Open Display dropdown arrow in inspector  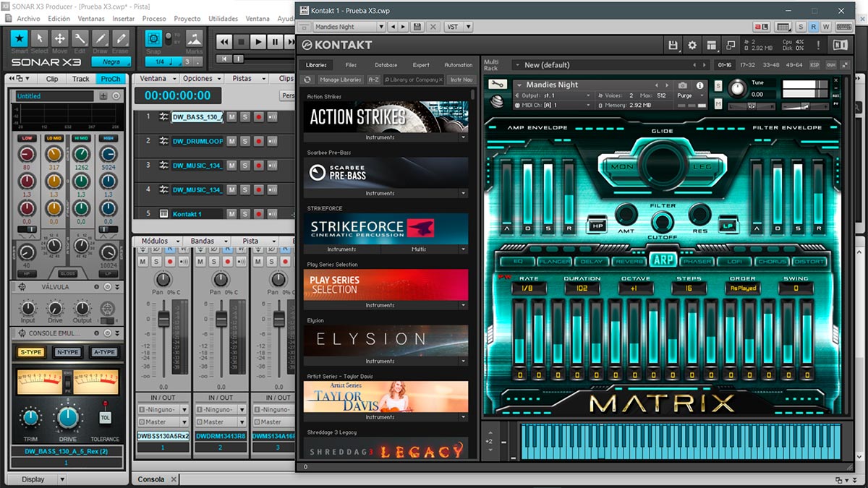click(x=61, y=479)
